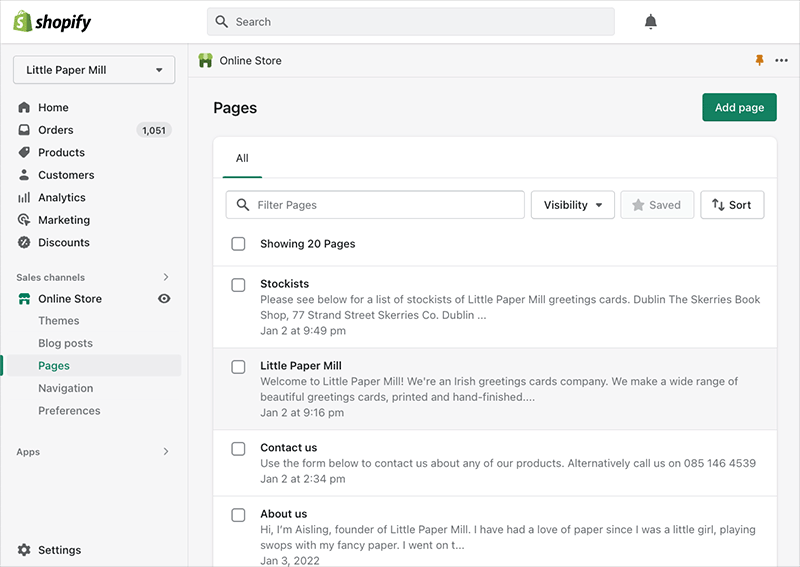800x567 pixels.
Task: Click the 'Jan 2 at 9:49 pm' timestamp
Action: click(303, 330)
